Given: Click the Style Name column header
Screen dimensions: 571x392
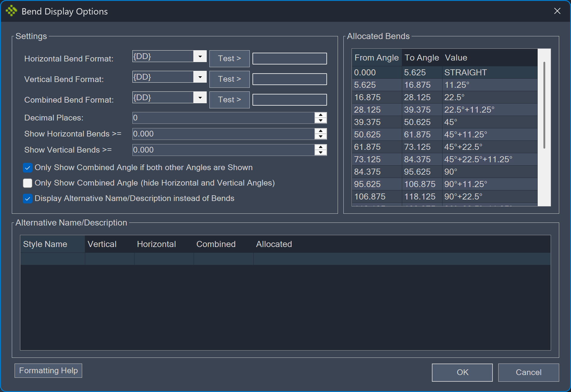Looking at the screenshot, I should (x=52, y=244).
